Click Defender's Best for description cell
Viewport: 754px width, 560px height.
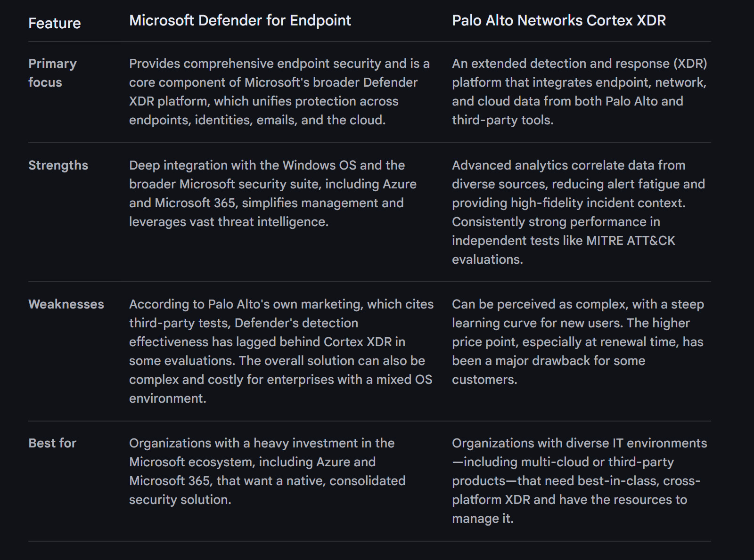267,471
